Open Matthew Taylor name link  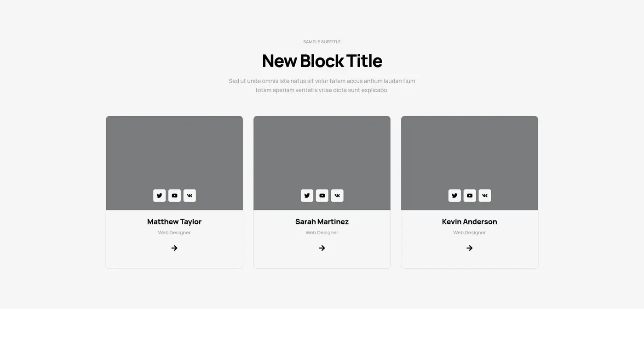click(174, 221)
